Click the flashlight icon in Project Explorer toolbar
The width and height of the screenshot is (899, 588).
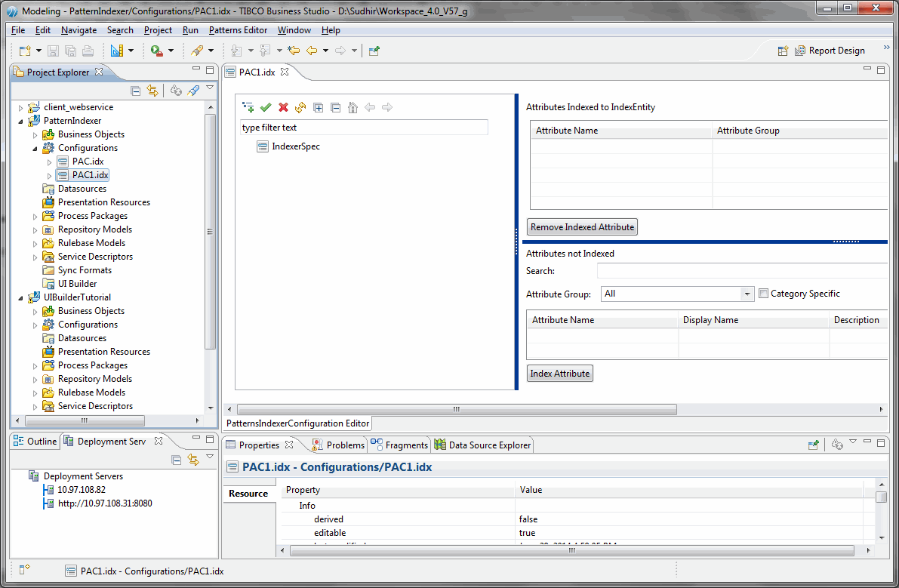coord(194,91)
